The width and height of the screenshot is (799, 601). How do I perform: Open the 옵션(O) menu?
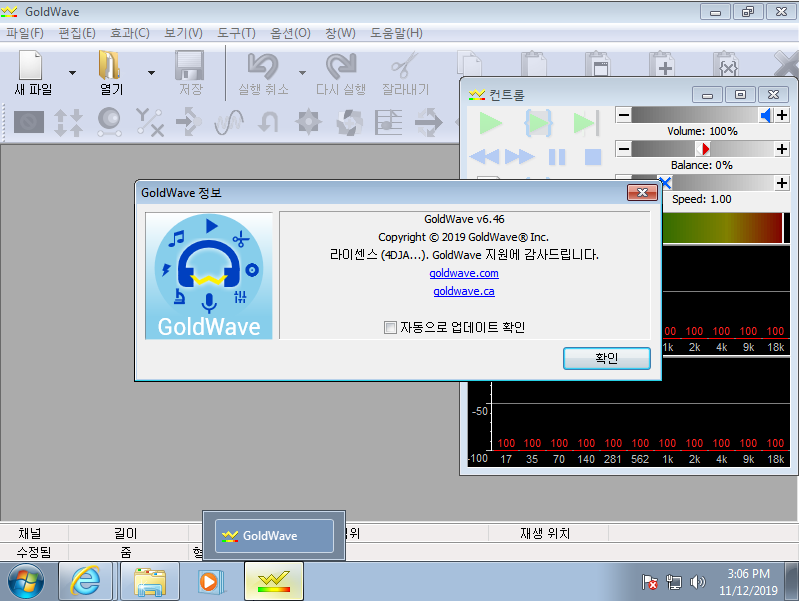point(290,33)
